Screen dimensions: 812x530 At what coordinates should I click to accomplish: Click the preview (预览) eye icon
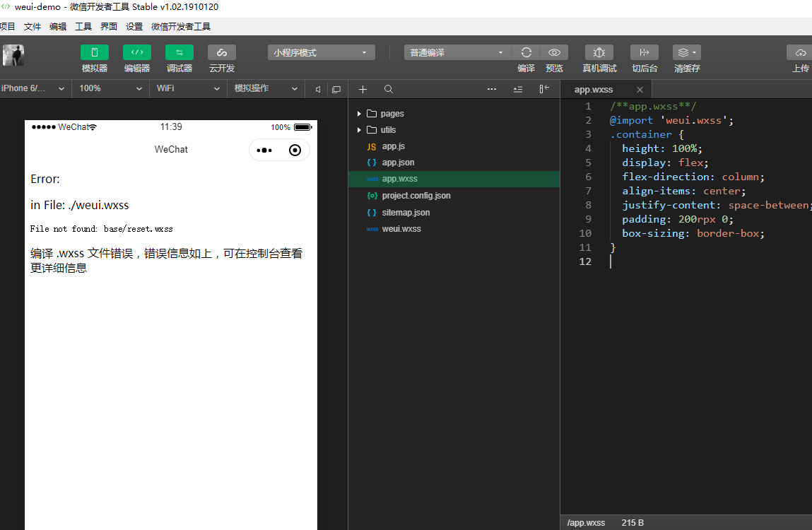pyautogui.click(x=554, y=52)
